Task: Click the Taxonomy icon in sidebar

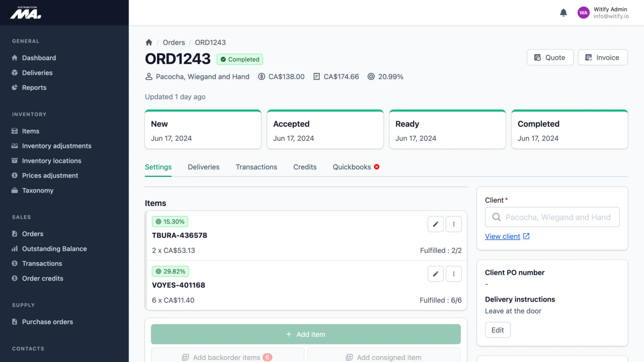Action: pos(14,190)
